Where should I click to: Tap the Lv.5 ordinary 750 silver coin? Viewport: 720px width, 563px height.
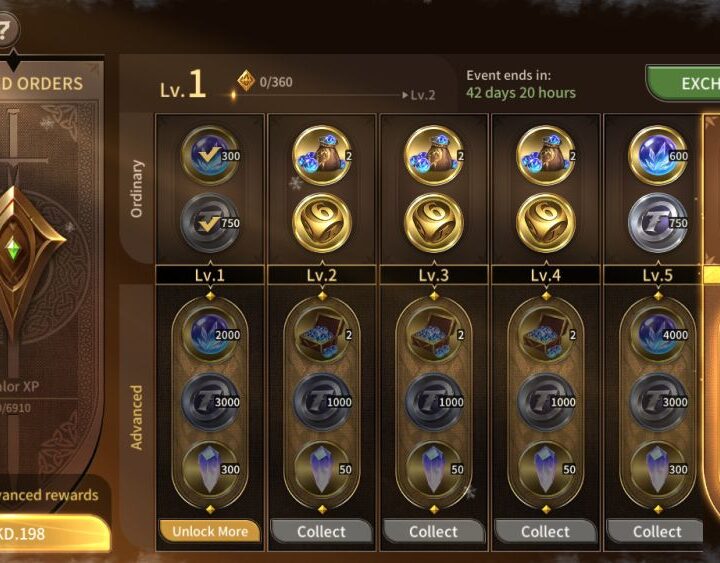(x=658, y=223)
